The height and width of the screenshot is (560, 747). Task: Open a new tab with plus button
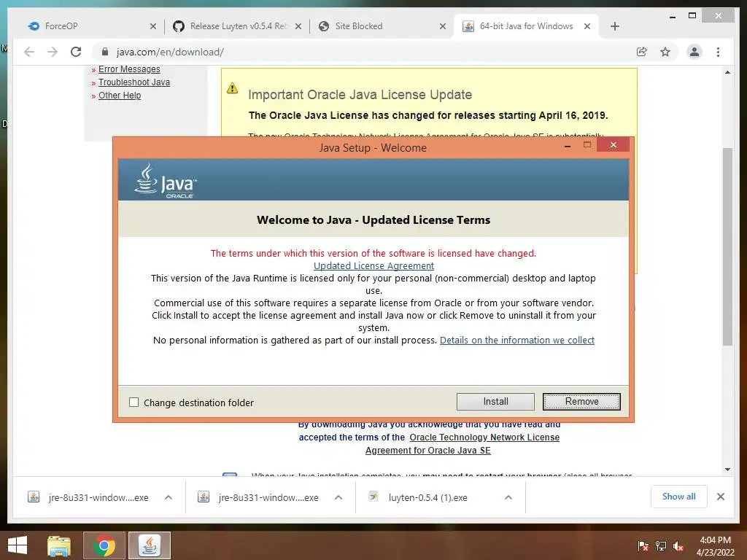pos(614,26)
